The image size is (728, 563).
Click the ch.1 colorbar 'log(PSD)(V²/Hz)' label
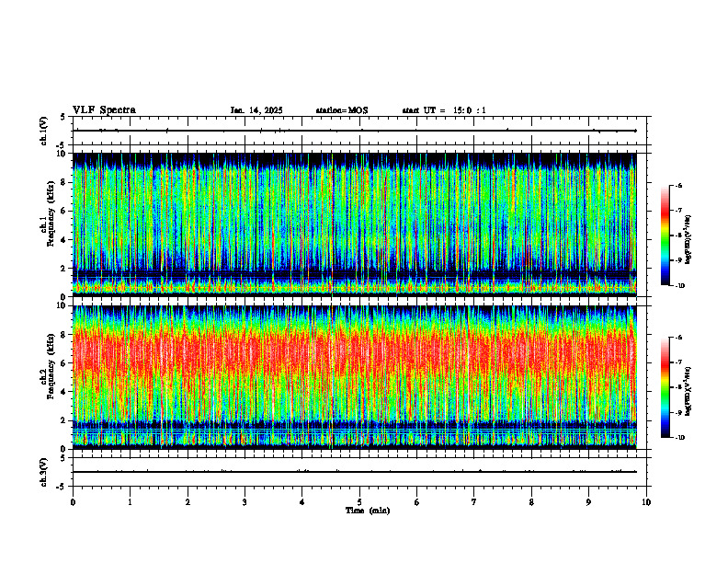tap(688, 240)
